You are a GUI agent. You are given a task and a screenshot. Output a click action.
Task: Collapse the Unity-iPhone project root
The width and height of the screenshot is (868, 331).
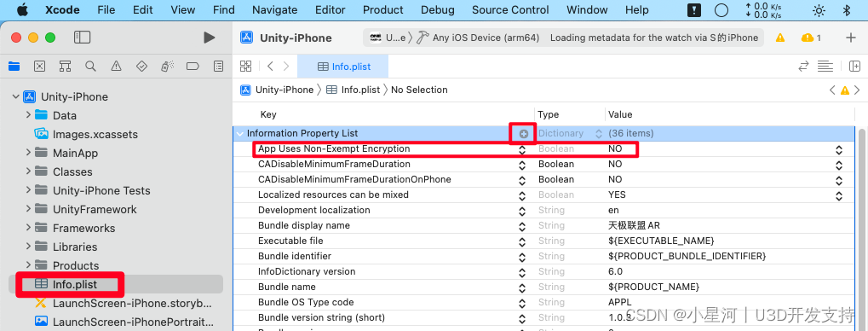pos(15,97)
